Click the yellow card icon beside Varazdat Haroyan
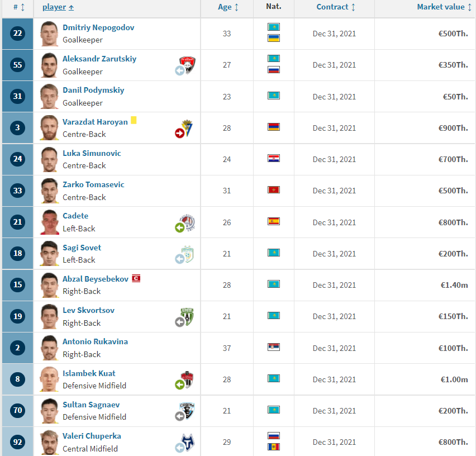The height and width of the screenshot is (456, 476). click(x=134, y=120)
